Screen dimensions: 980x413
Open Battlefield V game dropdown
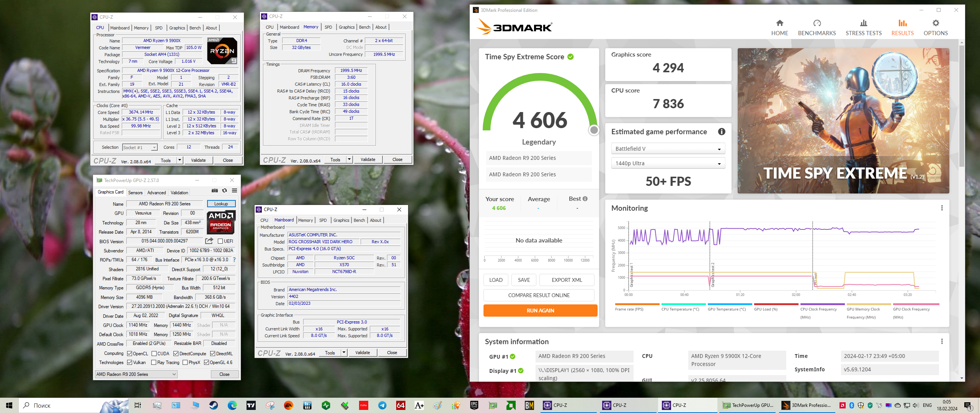[668, 149]
